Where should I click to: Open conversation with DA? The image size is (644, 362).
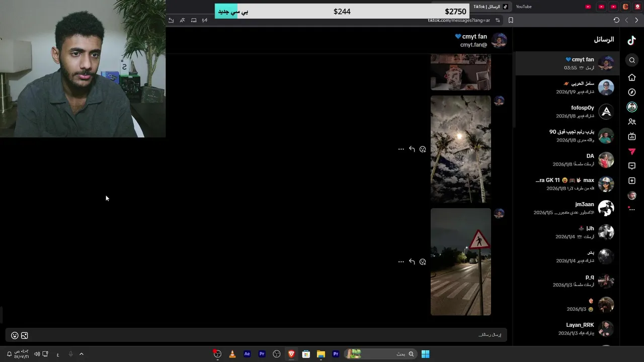pos(567,160)
